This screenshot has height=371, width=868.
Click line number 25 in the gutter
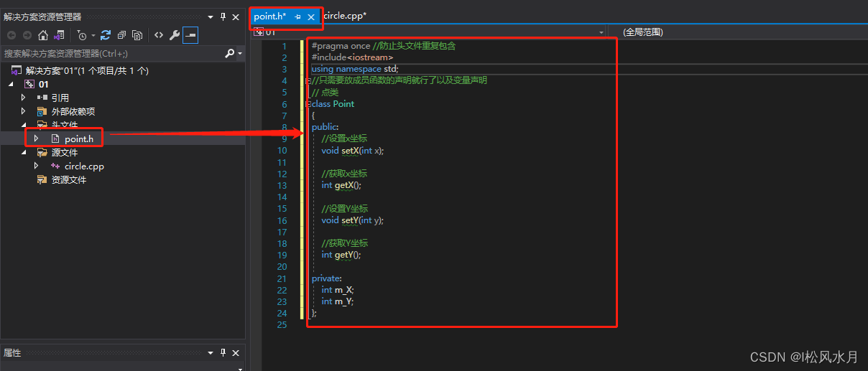pos(282,325)
